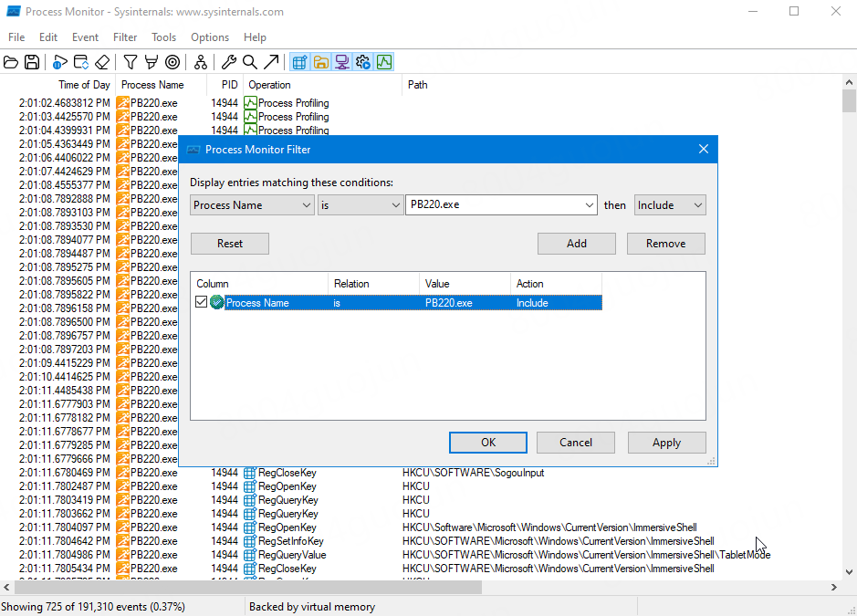Clear the event display with eraser icon
Screen dimensions: 857x616
coord(102,62)
